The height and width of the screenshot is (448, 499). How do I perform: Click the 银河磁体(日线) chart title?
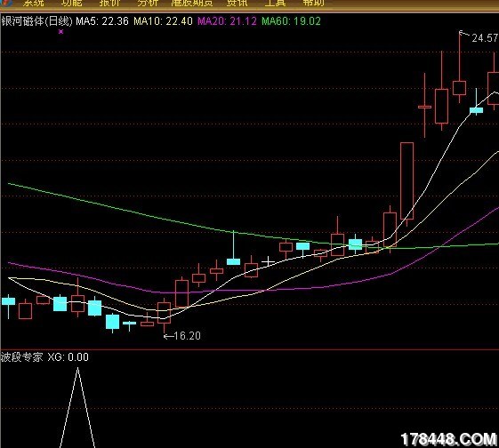pos(37,21)
